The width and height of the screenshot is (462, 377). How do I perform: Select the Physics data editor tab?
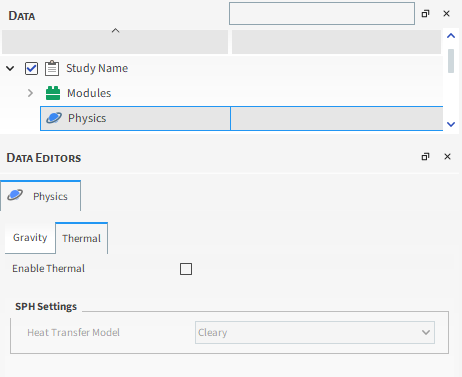coord(40,196)
